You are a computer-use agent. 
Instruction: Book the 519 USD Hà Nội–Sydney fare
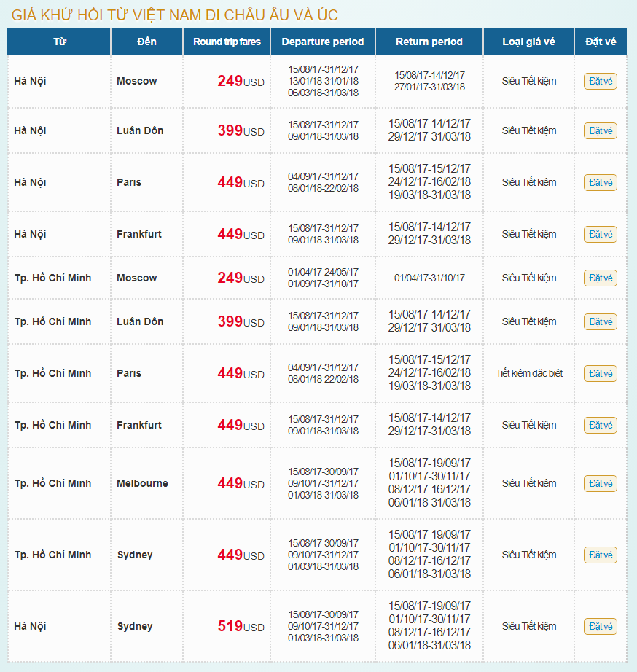pyautogui.click(x=600, y=627)
